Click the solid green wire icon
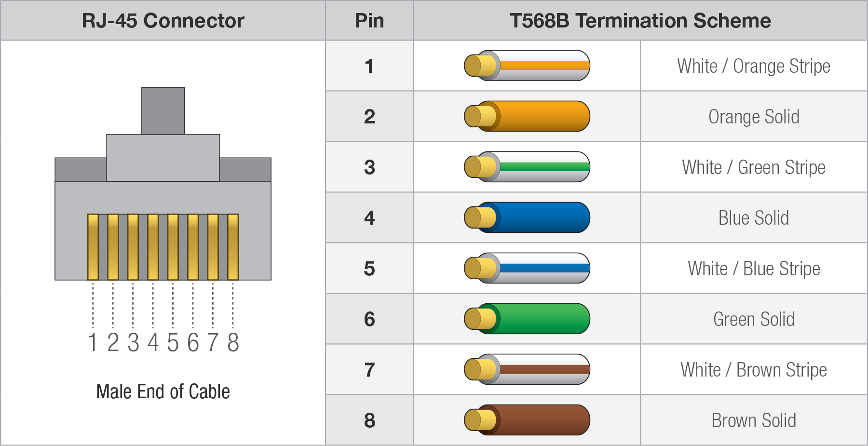This screenshot has width=868, height=446. 527,319
